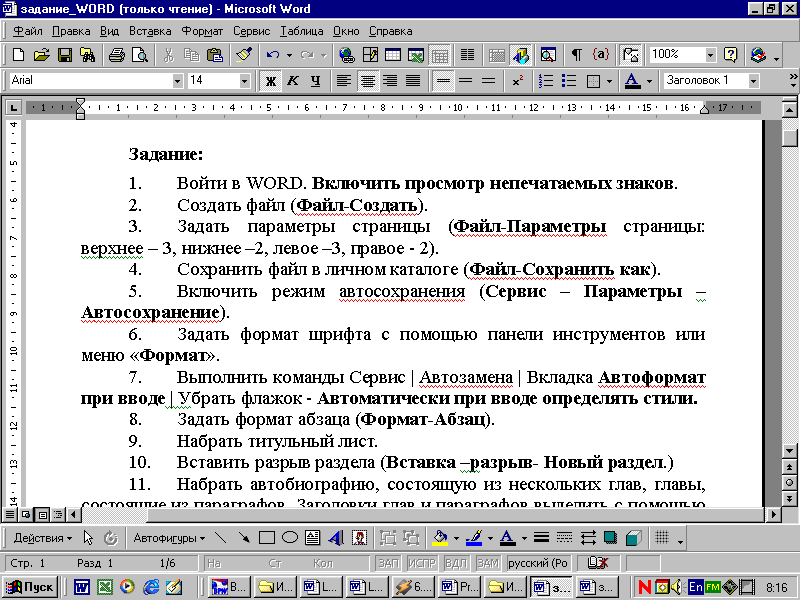Apply font color from formatting toolbar
Image resolution: width=800 pixels, height=600 pixels.
point(632,81)
